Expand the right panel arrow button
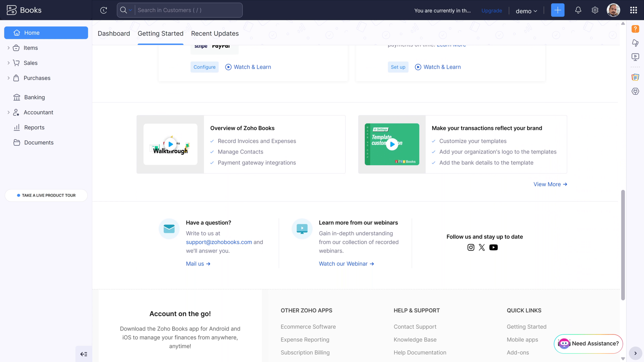The width and height of the screenshot is (644, 362). click(x=636, y=354)
